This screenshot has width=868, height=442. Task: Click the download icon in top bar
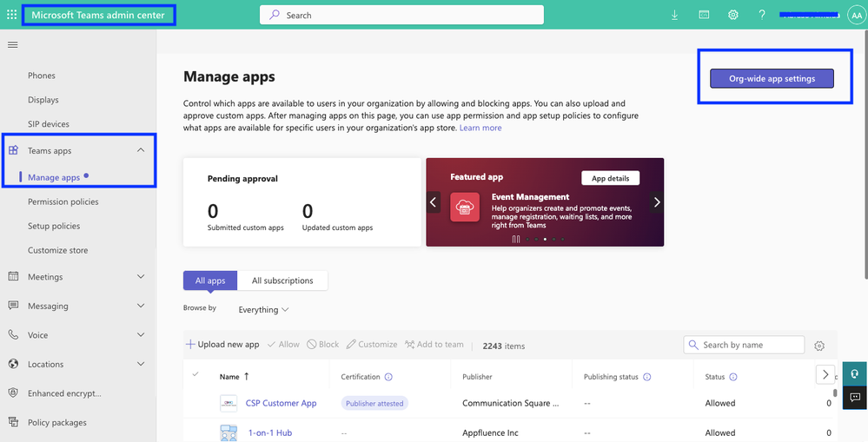(x=674, y=15)
